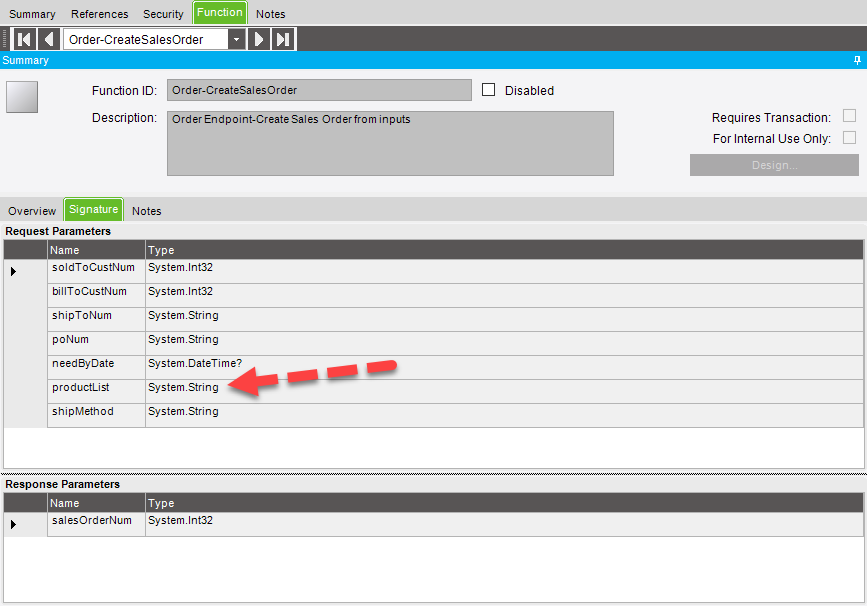The height and width of the screenshot is (606, 867).
Task: Select the Signature sub-tab
Action: point(93,210)
